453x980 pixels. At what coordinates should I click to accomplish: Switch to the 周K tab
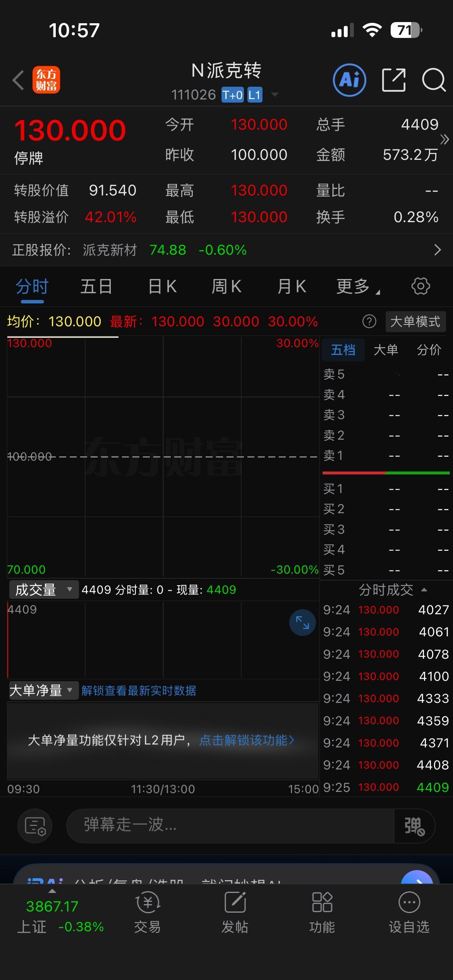(226, 287)
